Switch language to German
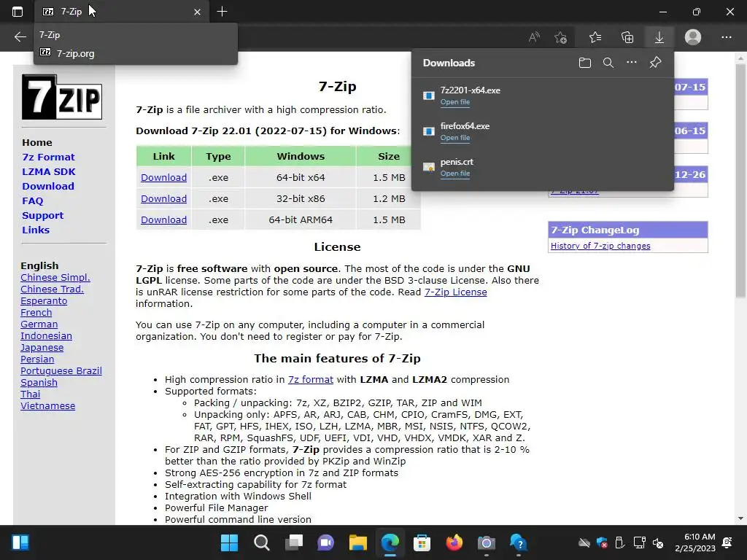Image resolution: width=747 pixels, height=560 pixels. pos(39,324)
